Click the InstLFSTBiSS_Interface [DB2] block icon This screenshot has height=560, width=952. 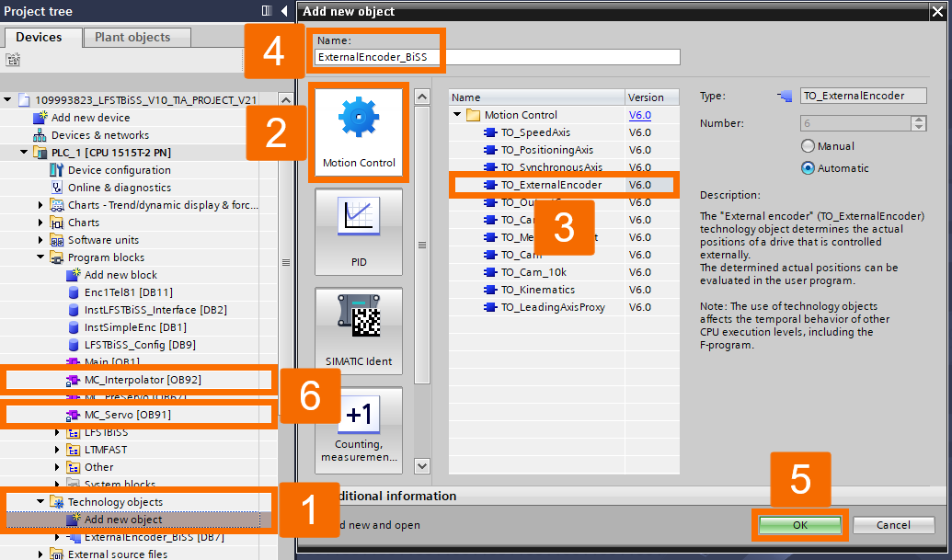tap(73, 310)
